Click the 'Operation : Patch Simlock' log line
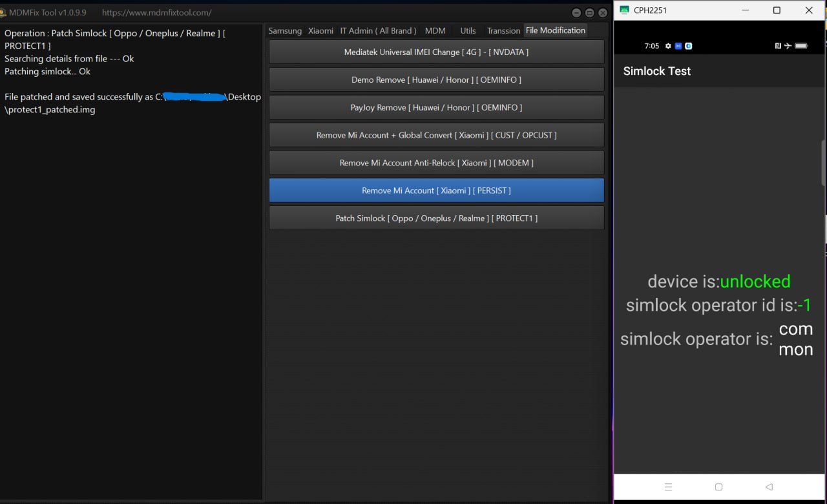The width and height of the screenshot is (827, 504). [x=115, y=39]
